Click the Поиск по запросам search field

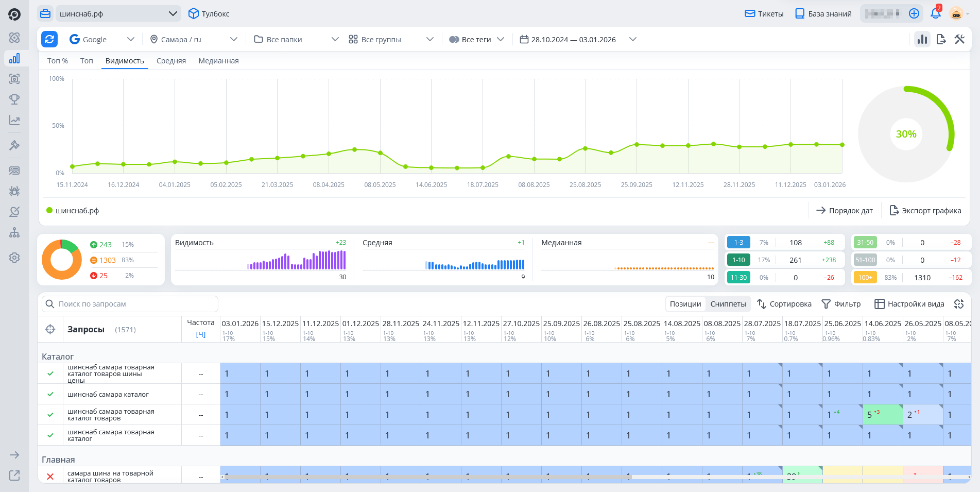click(x=130, y=304)
